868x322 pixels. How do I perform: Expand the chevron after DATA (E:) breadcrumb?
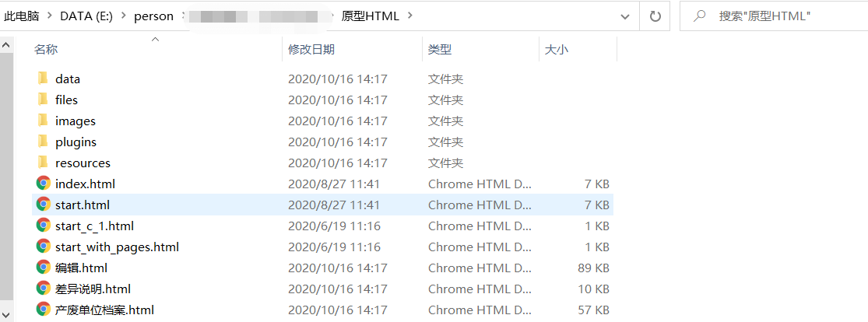[x=124, y=16]
